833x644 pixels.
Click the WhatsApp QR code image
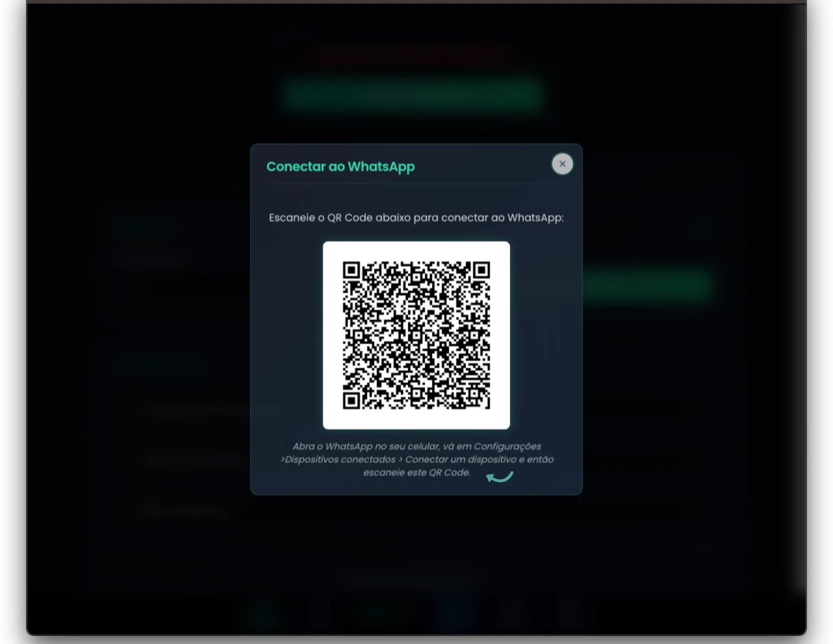click(416, 335)
